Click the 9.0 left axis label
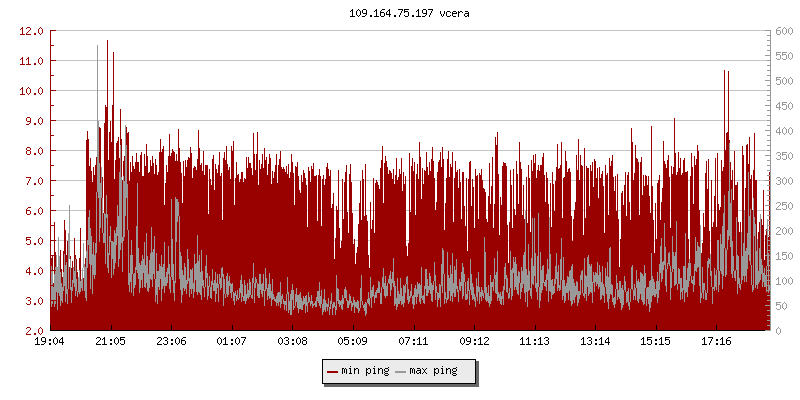800x400 pixels. coord(34,121)
